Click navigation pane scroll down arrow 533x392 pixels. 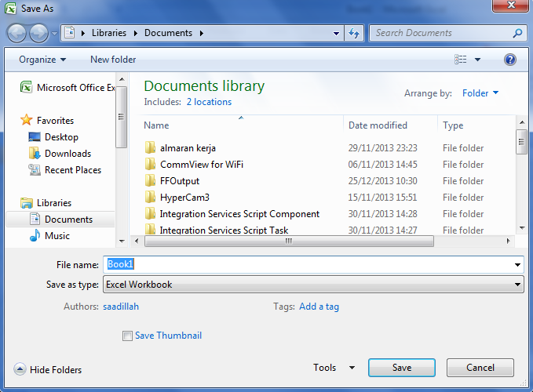[x=122, y=241]
